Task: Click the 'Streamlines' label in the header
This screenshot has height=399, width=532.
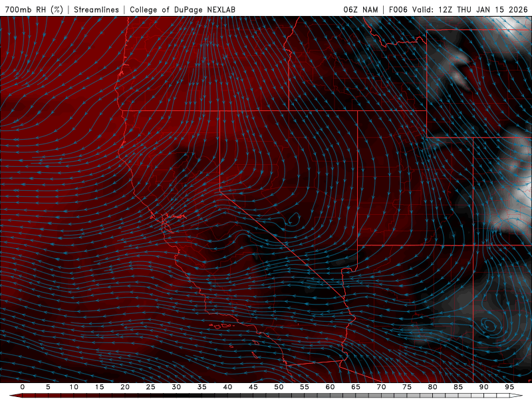Action: pos(96,9)
